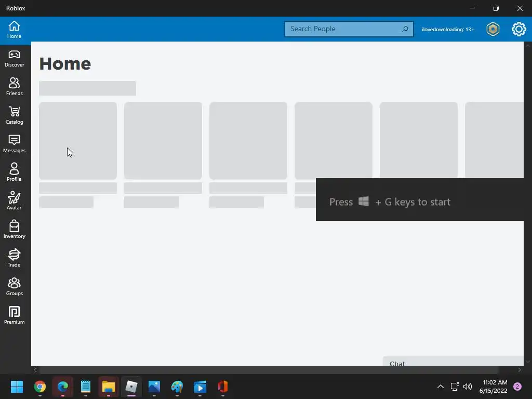The height and width of the screenshot is (399, 532).
Task: Click the search magnifier icon
Action: (x=405, y=29)
